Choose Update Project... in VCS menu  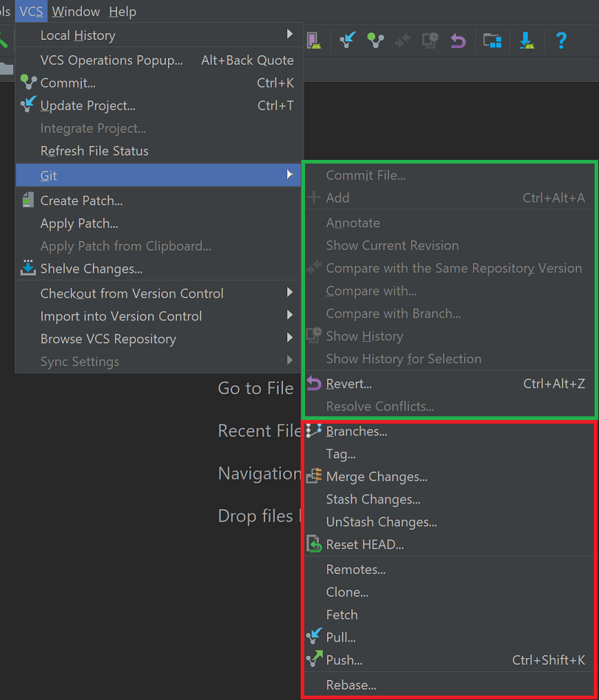coord(159,105)
